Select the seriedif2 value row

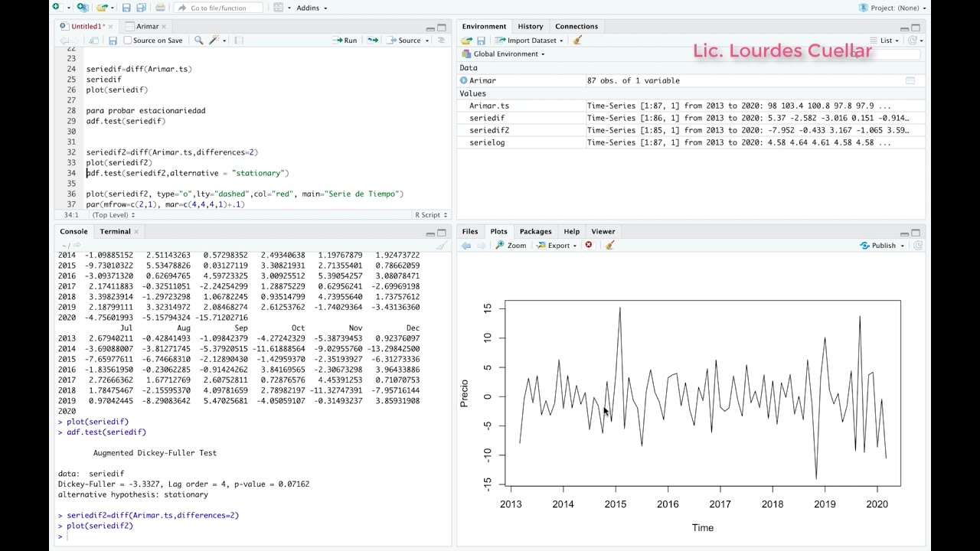pos(691,130)
